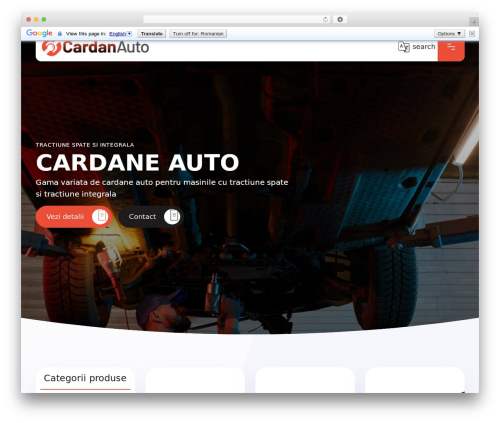This screenshot has width=500, height=423.
Task: Open the site search
Action: [424, 47]
